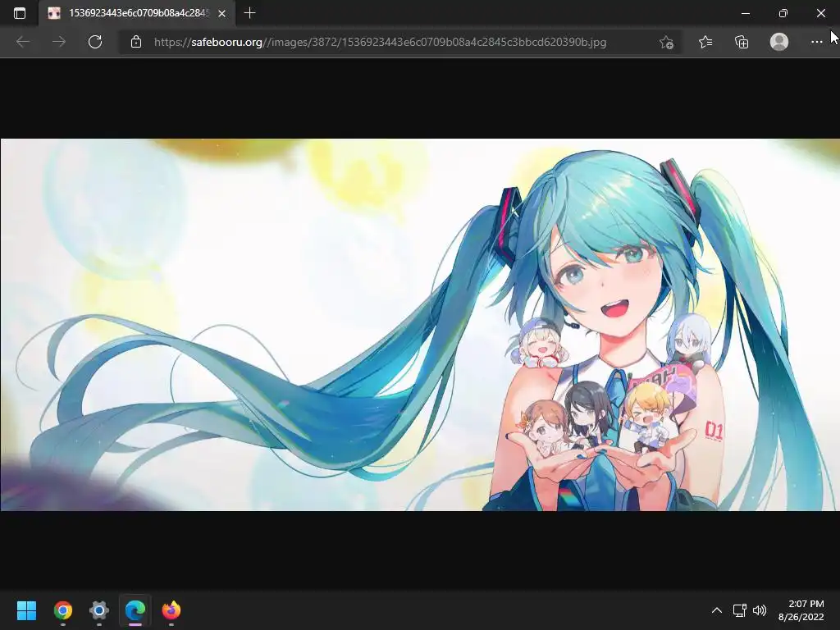
Task: Close the Edge browser window
Action: click(820, 13)
